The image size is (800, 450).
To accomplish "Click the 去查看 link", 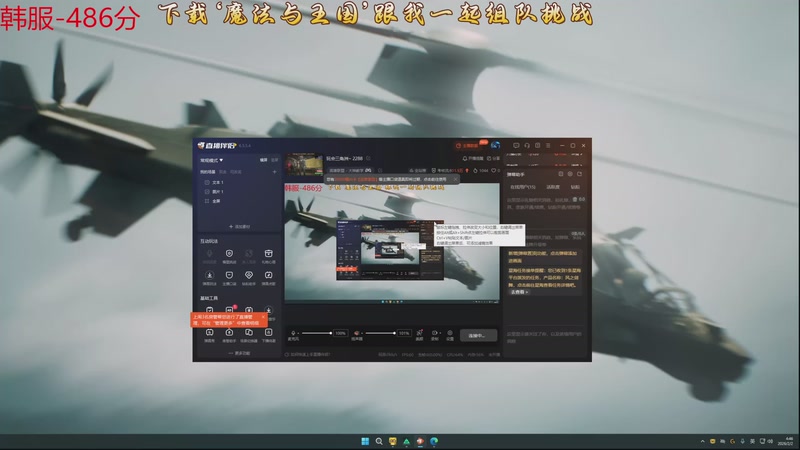I will [x=519, y=292].
